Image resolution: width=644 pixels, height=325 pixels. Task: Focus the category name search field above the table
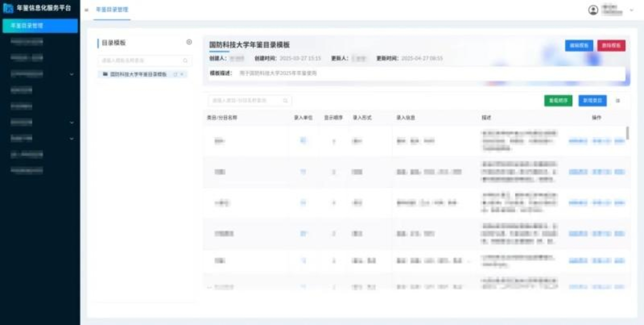click(250, 101)
